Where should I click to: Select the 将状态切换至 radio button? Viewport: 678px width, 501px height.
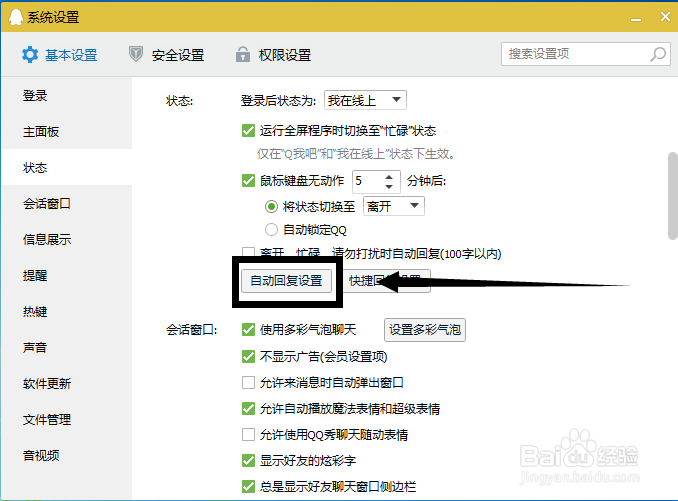pos(271,207)
